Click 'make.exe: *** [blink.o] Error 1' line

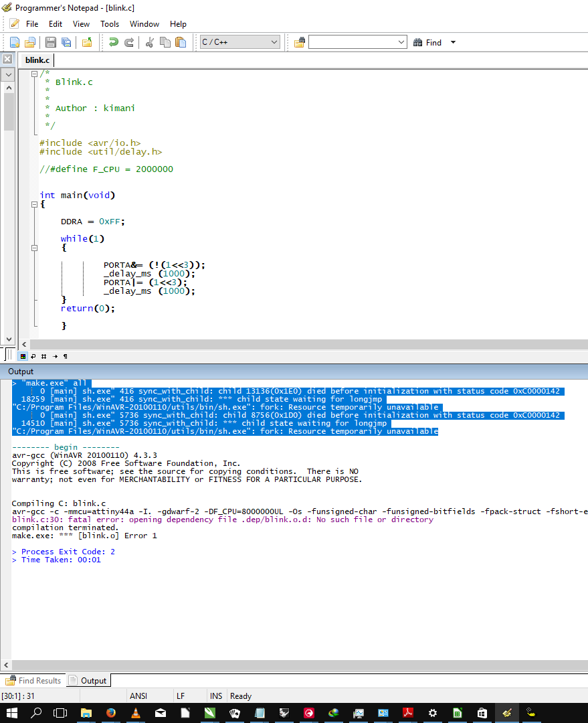coord(84,536)
